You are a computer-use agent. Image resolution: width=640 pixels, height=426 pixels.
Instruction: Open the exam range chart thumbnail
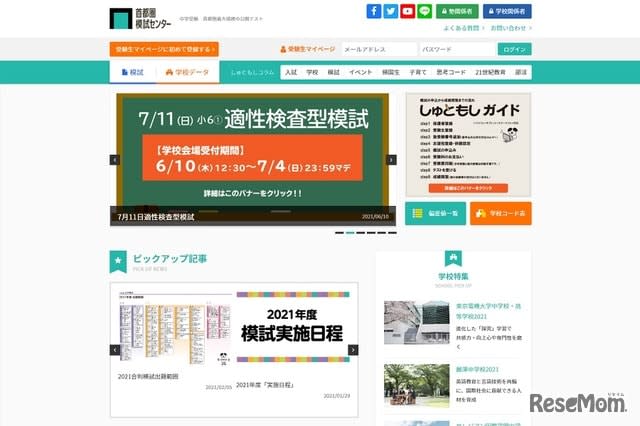click(x=175, y=327)
